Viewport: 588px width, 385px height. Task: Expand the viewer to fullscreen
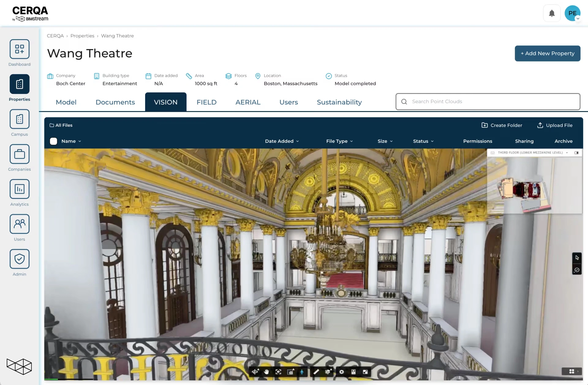point(365,372)
